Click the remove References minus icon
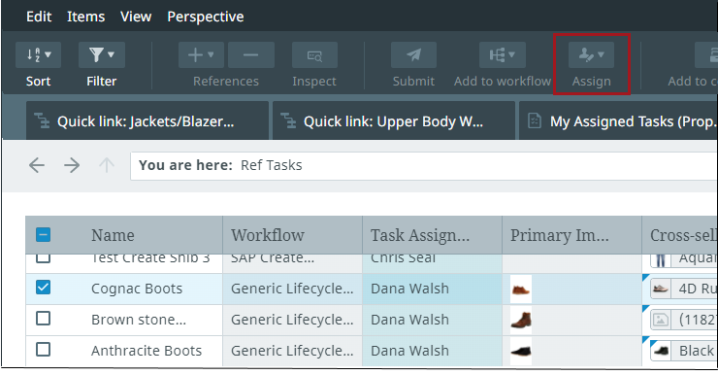This screenshot has height=375, width=718. pyautogui.click(x=251, y=55)
